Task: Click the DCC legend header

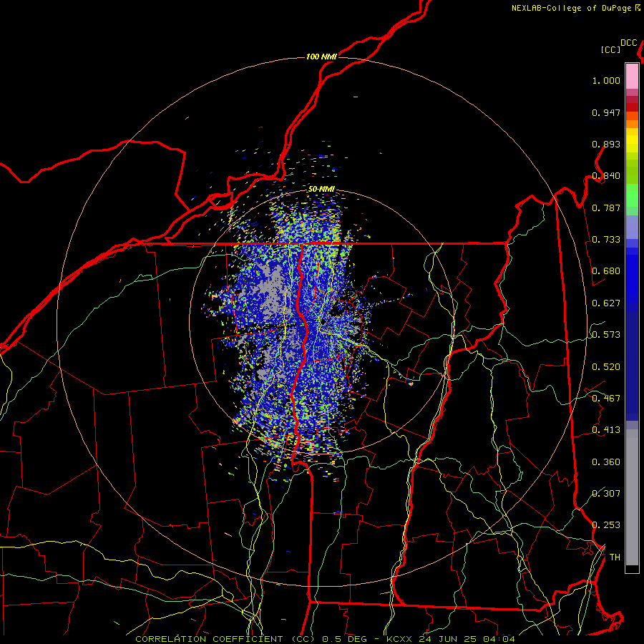Action: [x=629, y=43]
